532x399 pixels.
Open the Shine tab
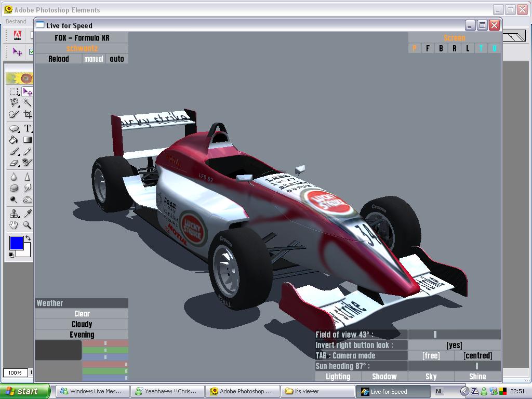click(478, 376)
